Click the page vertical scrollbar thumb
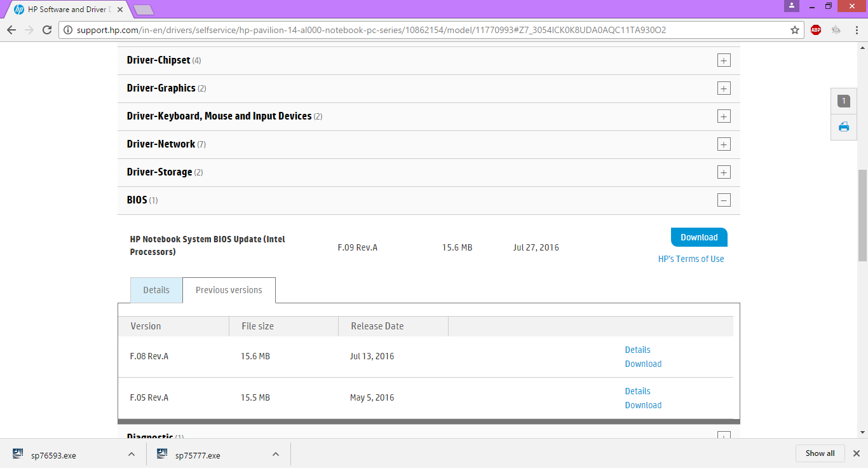The image size is (868, 468). [862, 215]
